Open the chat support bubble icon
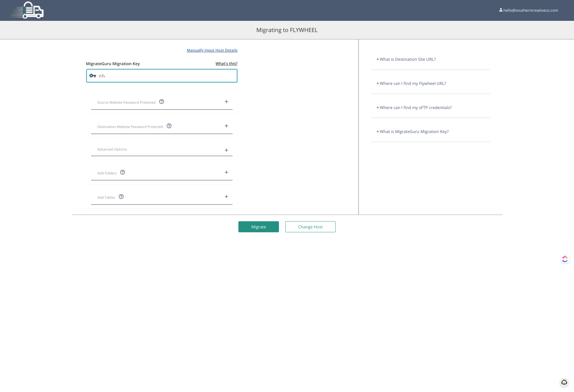This screenshot has width=574, height=392. coord(564,382)
